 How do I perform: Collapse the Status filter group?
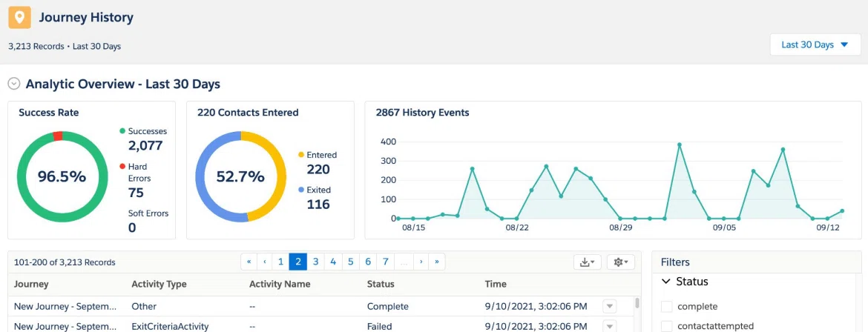[666, 282]
